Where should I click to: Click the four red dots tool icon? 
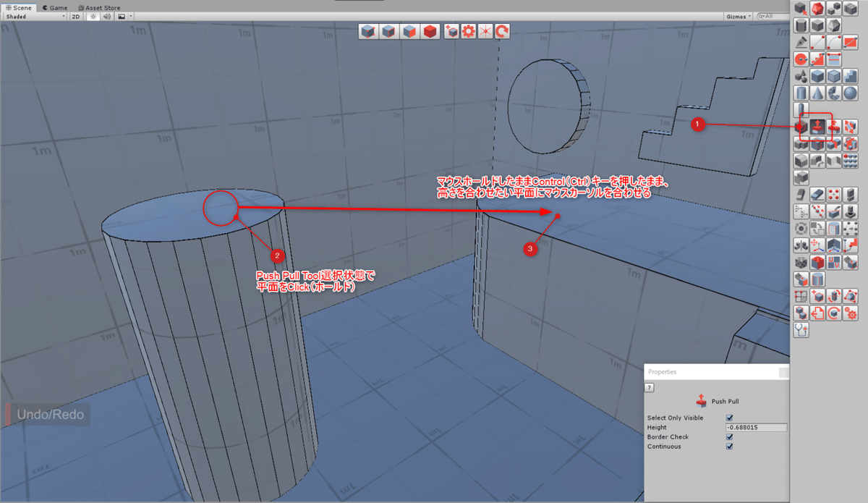click(834, 195)
